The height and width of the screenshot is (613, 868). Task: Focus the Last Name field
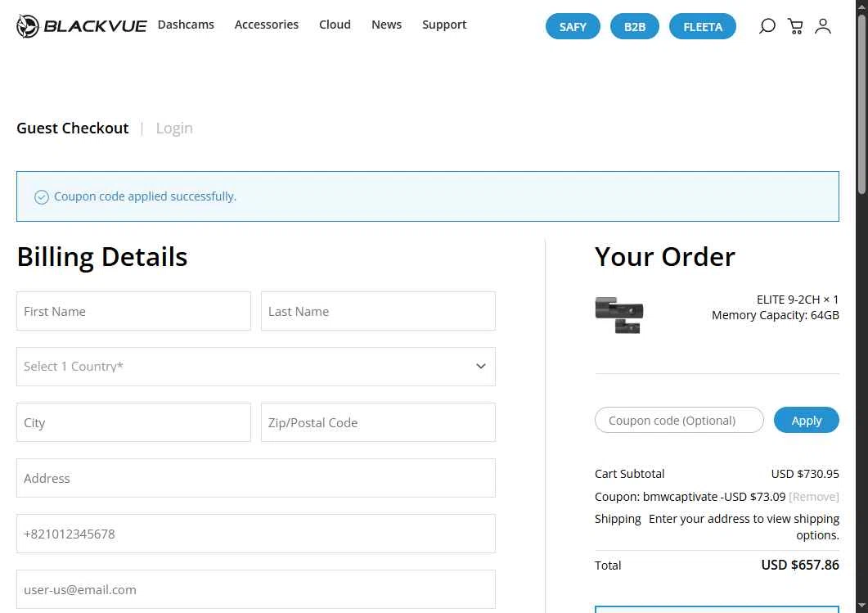[x=378, y=311]
